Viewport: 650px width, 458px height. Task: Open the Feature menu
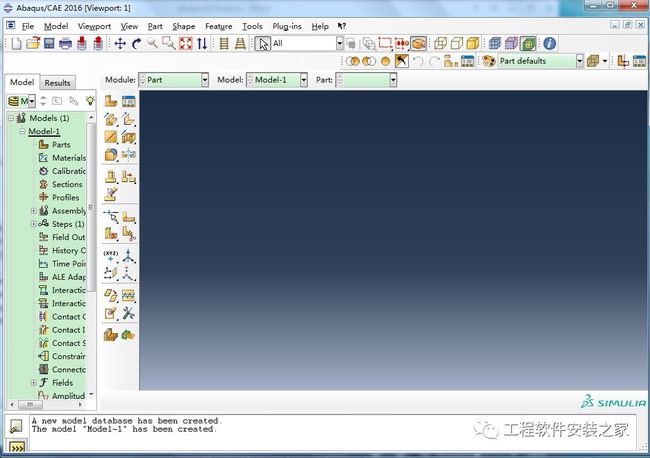click(x=218, y=26)
